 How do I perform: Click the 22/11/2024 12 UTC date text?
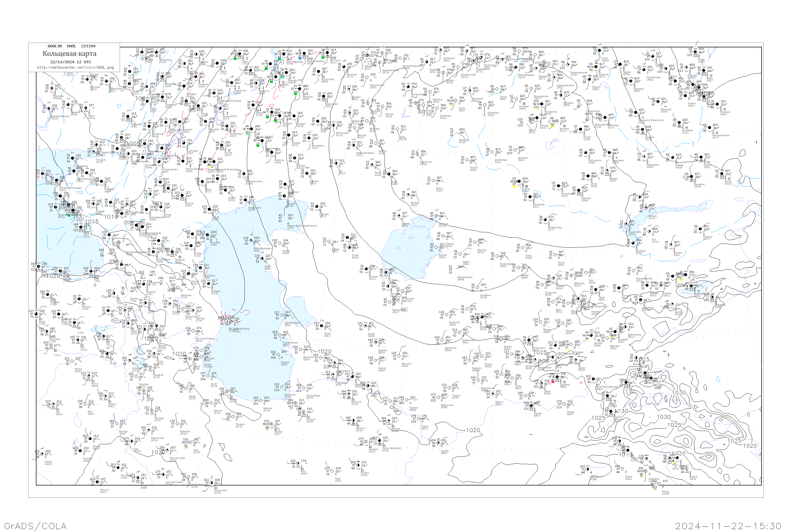[x=70, y=62]
